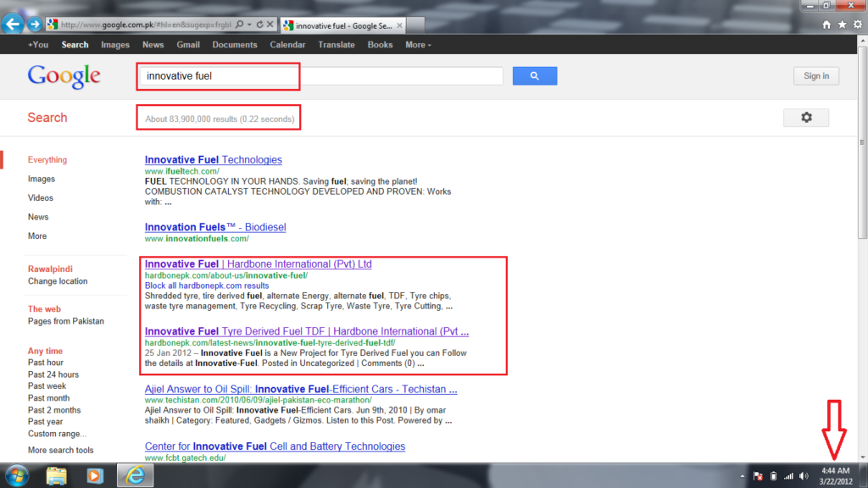Open Custom range date filter
The image size is (868, 488).
(57, 434)
